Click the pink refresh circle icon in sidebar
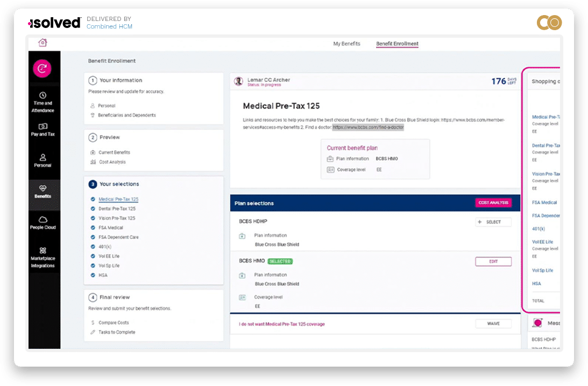The image size is (588, 386). [x=42, y=69]
